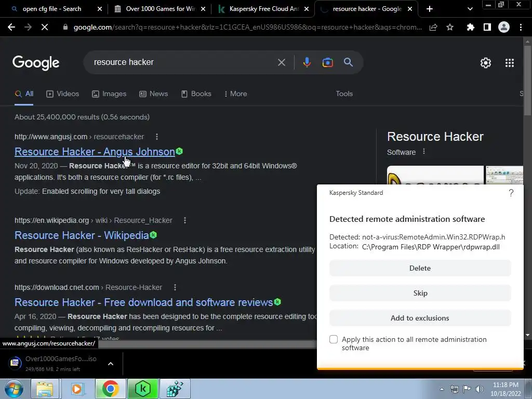Click Skip in the Kaspersky popup
The image size is (532, 399).
point(420,293)
